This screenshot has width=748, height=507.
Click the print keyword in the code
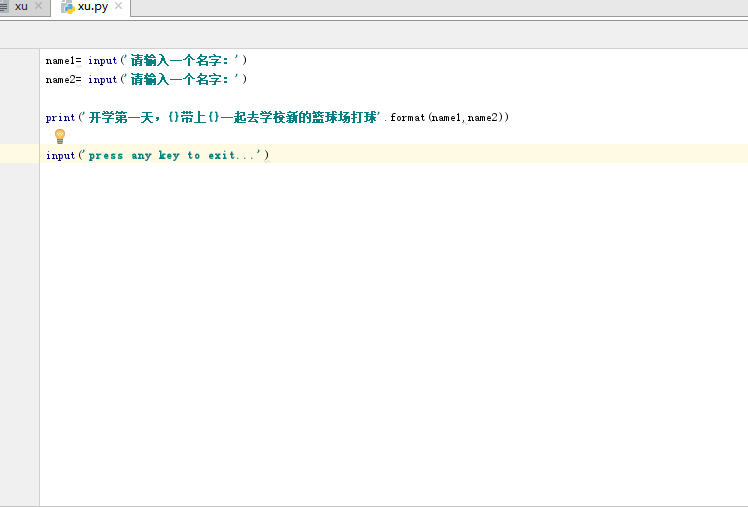(x=60, y=117)
